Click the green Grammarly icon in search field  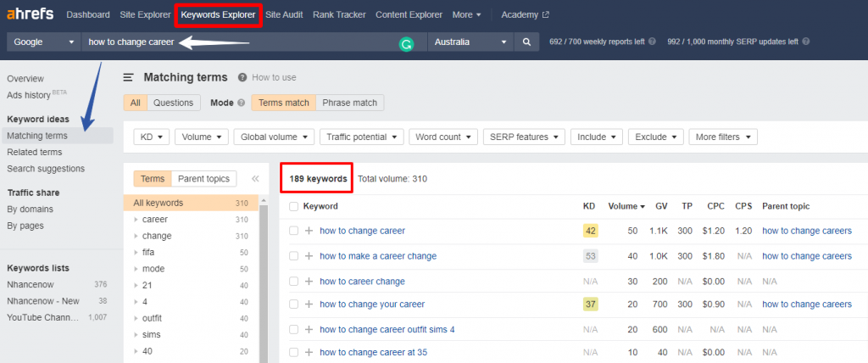(x=406, y=44)
